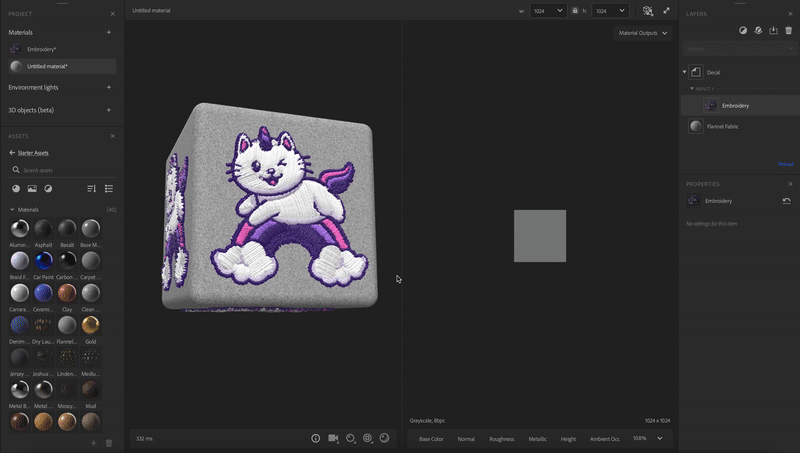Add a material layer icon in Layers
The height and width of the screenshot is (453, 800).
[758, 31]
